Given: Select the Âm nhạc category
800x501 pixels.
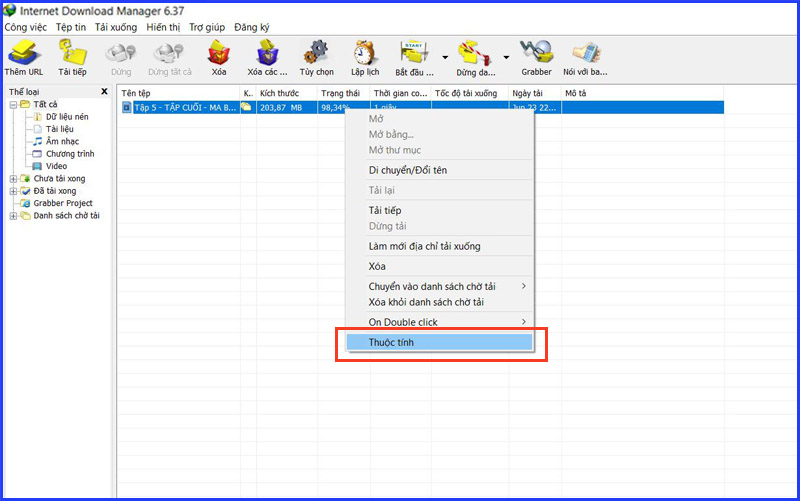Looking at the screenshot, I should coord(62,141).
